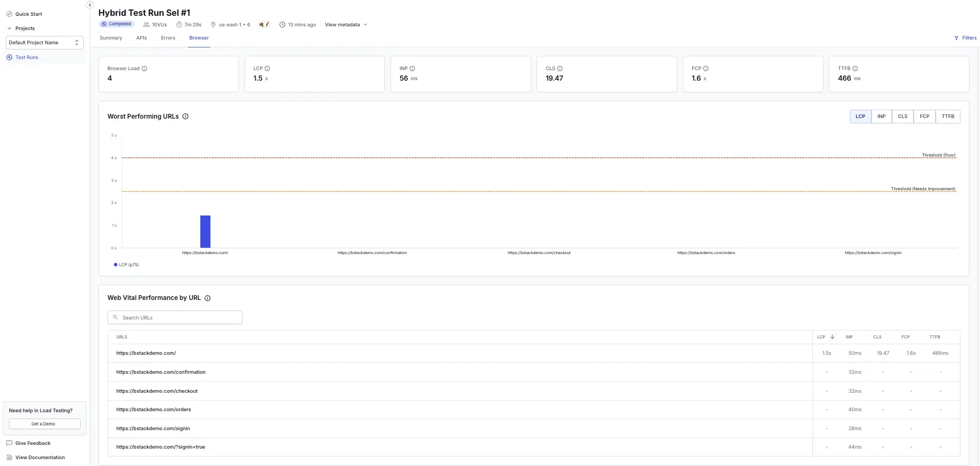Click the Filters funnel icon
Viewport: 980px width, 466px height.
(956, 38)
